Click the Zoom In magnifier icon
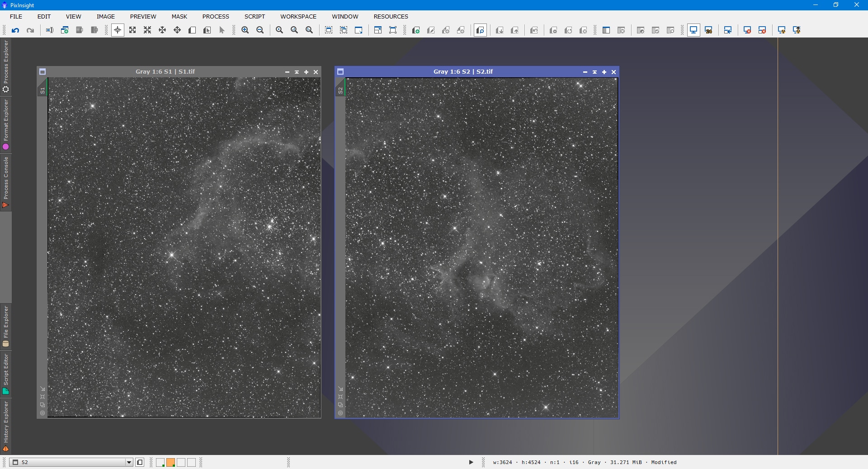Screen dimensions: 868x469 click(245, 30)
